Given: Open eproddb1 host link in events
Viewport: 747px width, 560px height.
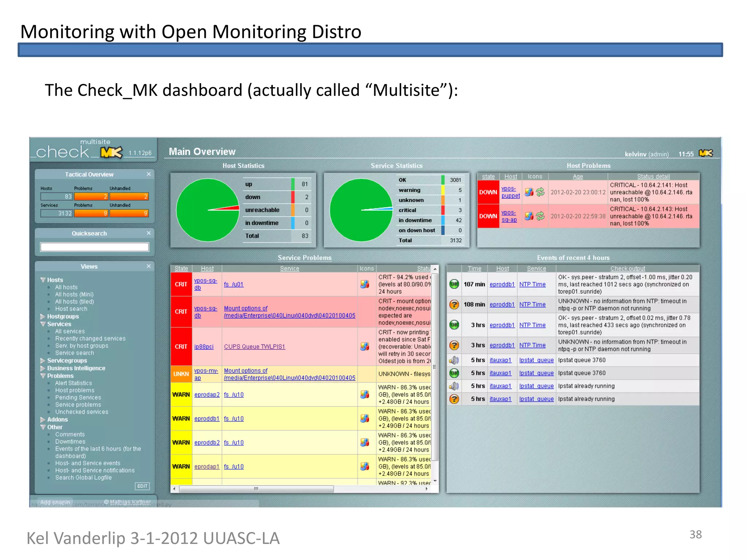Looking at the screenshot, I should (502, 284).
